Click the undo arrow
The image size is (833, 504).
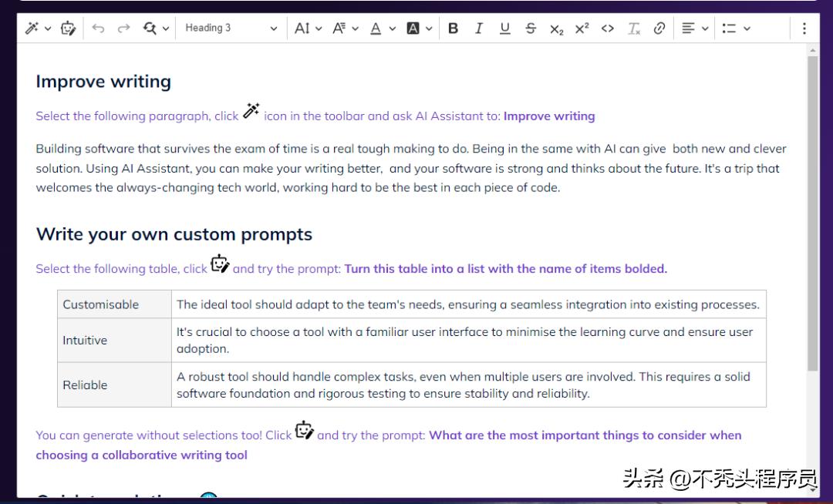click(98, 29)
